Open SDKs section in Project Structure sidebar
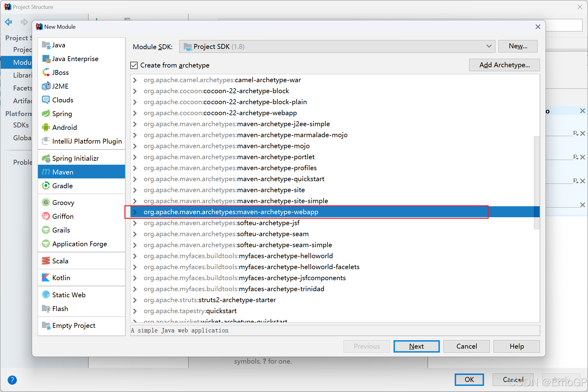588x392 pixels. [x=17, y=125]
